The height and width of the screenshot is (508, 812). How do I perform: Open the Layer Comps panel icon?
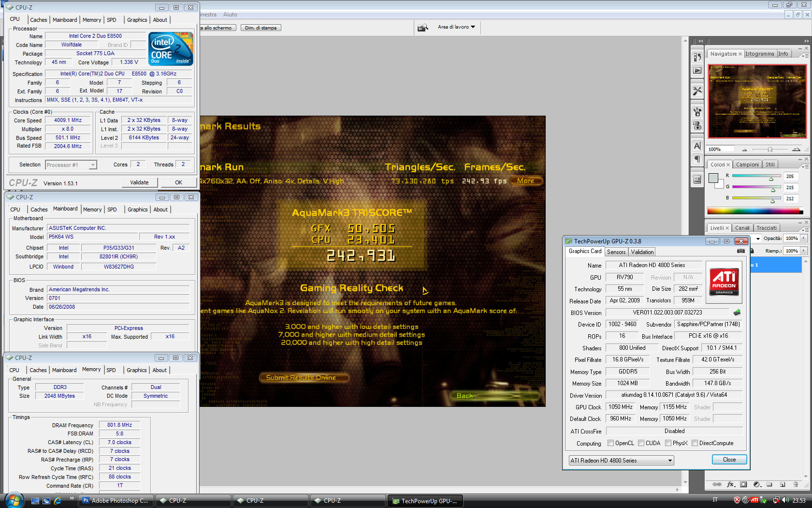[x=697, y=179]
